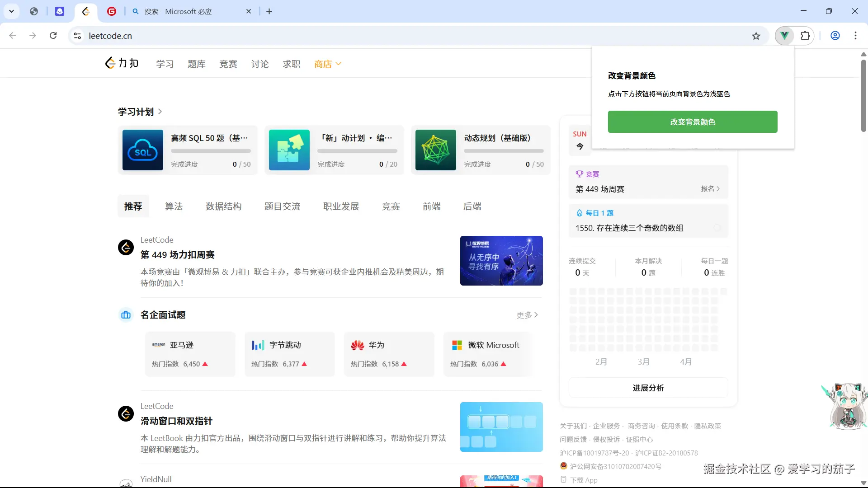Go back using the browser back arrow
The width and height of the screenshot is (868, 488).
pos(13,36)
